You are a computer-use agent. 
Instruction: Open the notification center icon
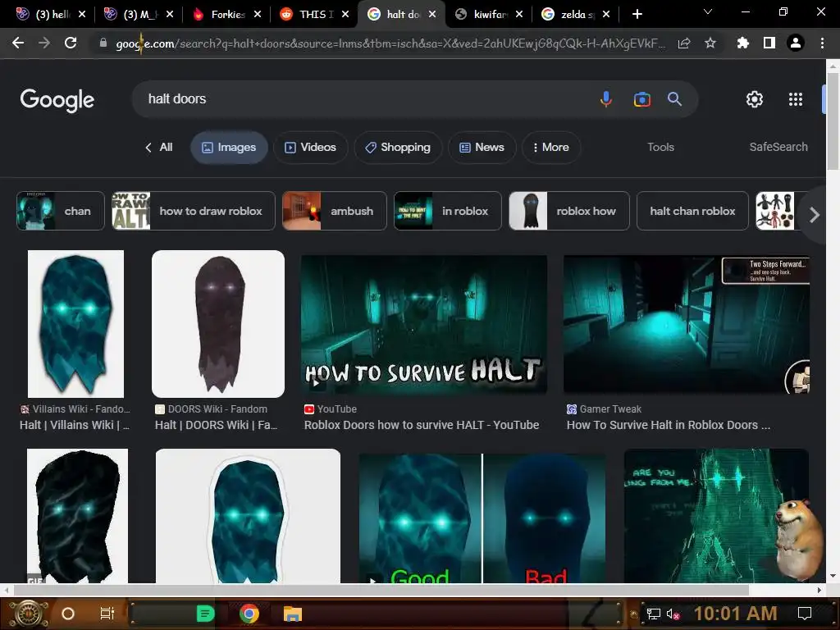[804, 614]
